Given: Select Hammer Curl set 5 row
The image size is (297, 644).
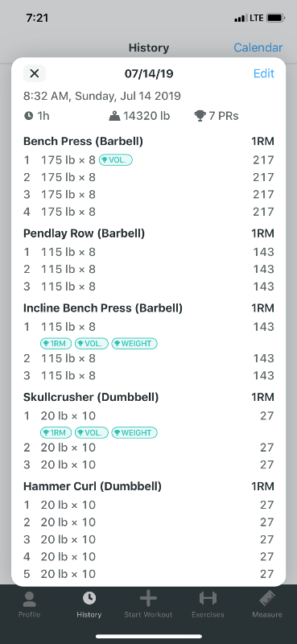Looking at the screenshot, I should pos(148,574).
